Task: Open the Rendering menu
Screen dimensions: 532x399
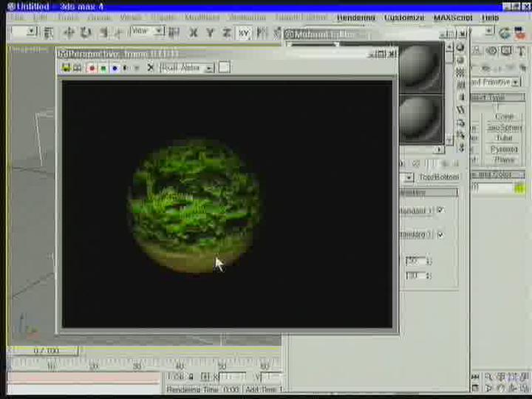Action: pos(356,17)
